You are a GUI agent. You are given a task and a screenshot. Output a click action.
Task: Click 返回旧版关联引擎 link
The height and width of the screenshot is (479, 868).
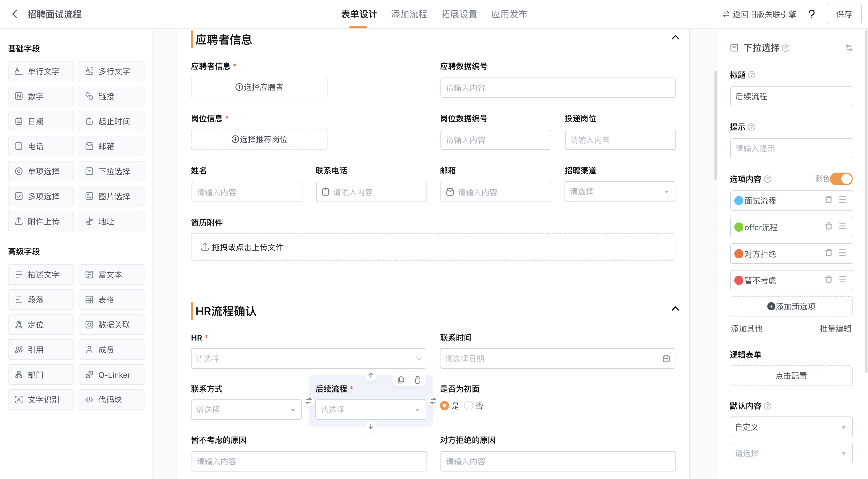[759, 14]
